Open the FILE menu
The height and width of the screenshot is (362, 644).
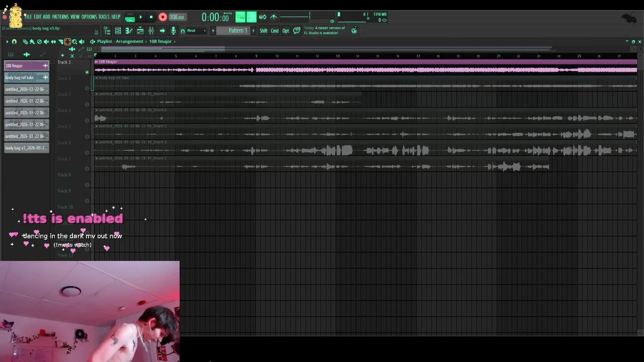point(28,17)
